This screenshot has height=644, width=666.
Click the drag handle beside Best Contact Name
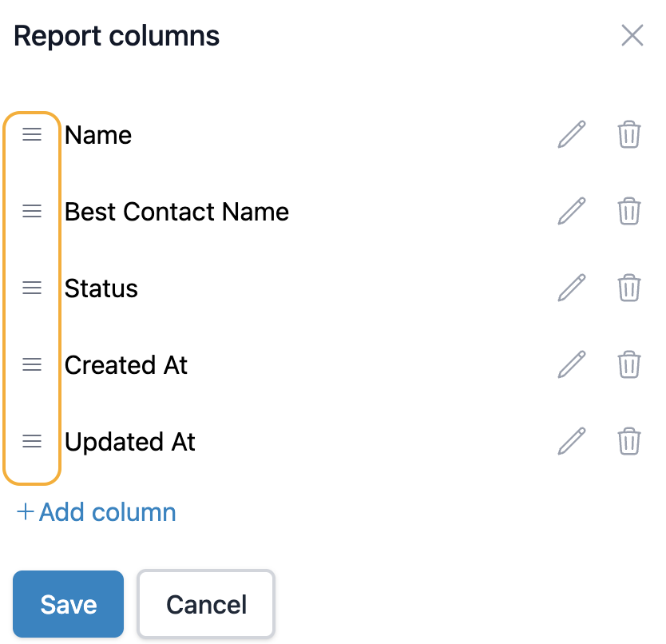click(x=32, y=212)
